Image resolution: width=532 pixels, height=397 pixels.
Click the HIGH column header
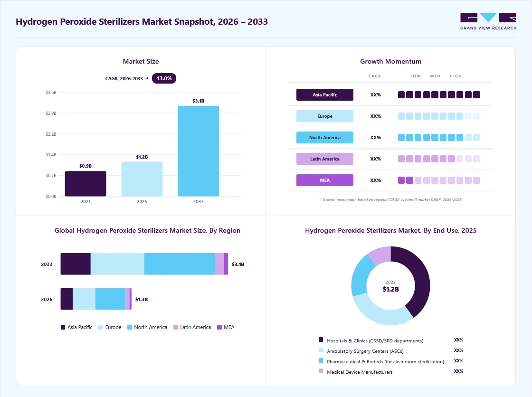pyautogui.click(x=456, y=76)
